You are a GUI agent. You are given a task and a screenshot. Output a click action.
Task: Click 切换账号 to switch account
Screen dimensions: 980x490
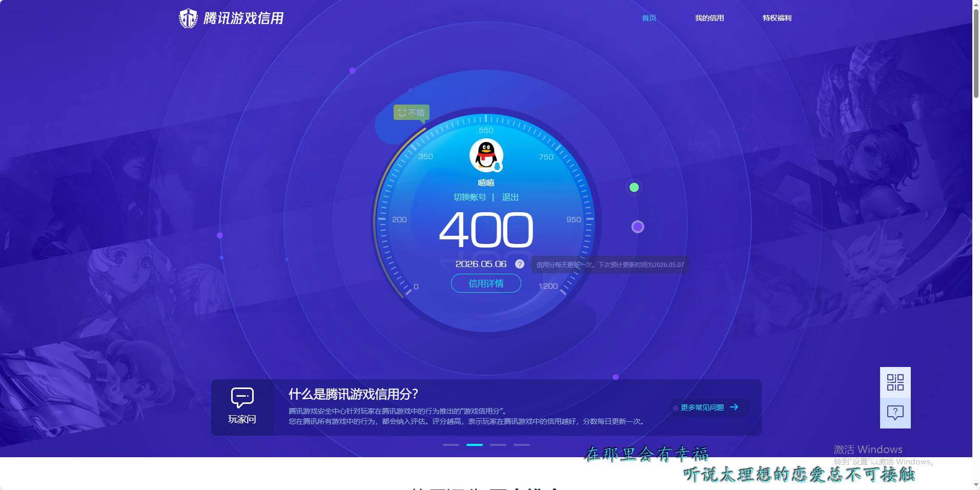470,197
